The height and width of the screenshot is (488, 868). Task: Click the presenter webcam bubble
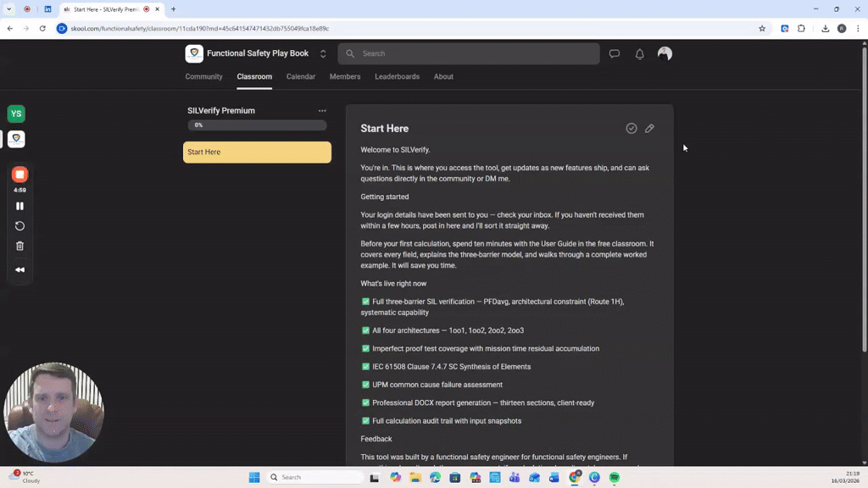53,413
